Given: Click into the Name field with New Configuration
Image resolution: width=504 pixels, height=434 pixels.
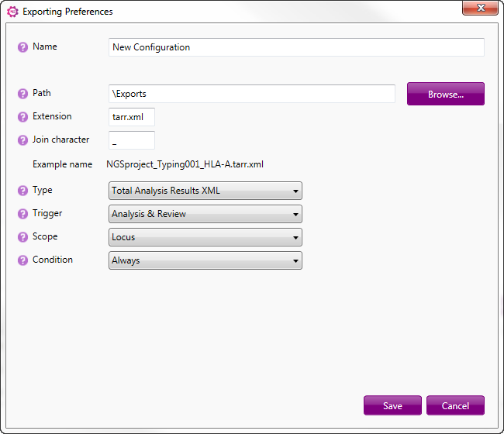Looking at the screenshot, I should click(x=296, y=47).
